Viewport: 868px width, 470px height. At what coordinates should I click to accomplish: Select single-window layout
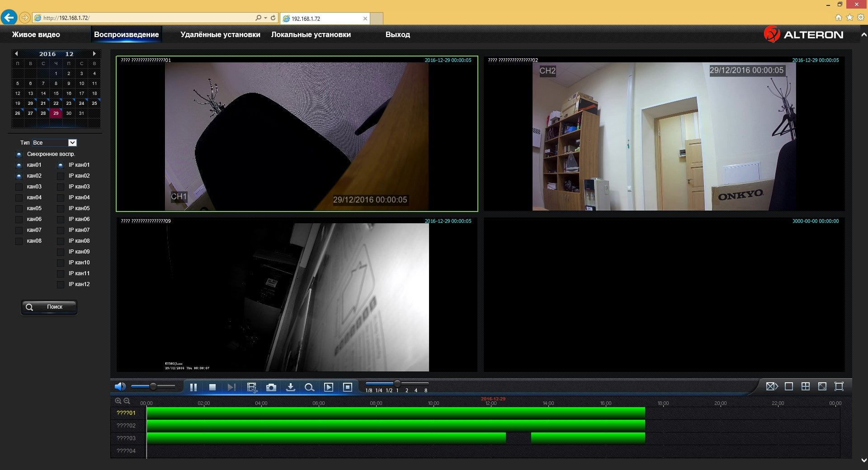[x=789, y=386]
